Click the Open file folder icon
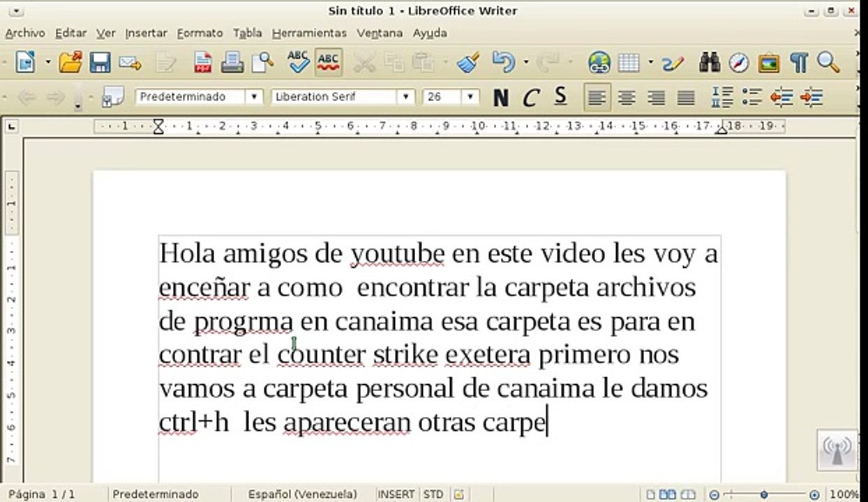 tap(70, 63)
